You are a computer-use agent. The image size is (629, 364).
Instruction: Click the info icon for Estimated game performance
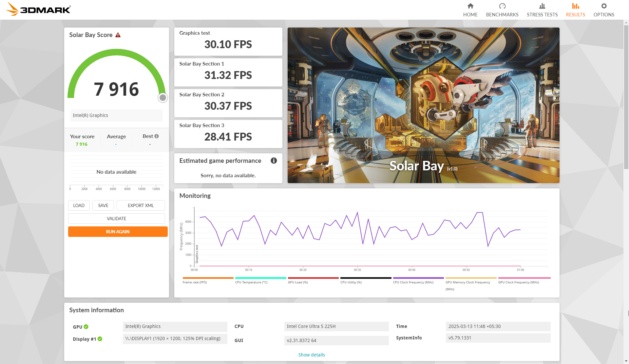[x=274, y=161]
